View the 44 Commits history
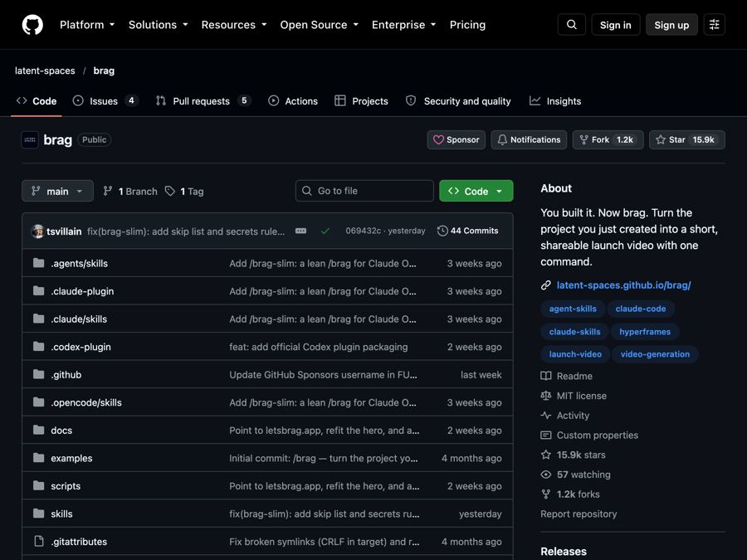Image resolution: width=747 pixels, height=560 pixels. point(468,231)
